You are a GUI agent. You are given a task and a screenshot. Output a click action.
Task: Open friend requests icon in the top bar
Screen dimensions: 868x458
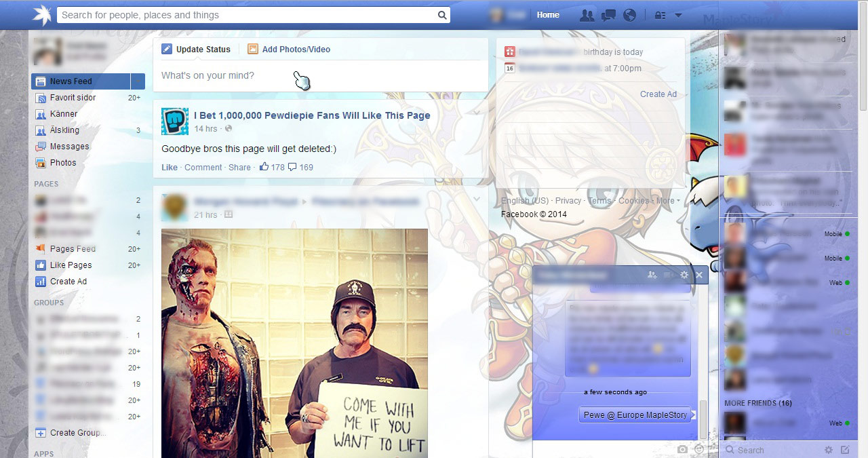click(587, 15)
